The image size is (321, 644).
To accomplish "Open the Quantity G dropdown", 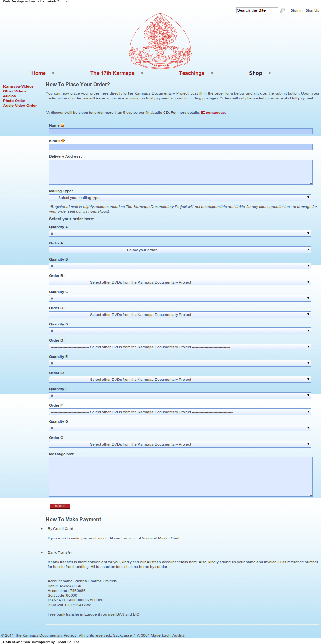I will coord(180,428).
